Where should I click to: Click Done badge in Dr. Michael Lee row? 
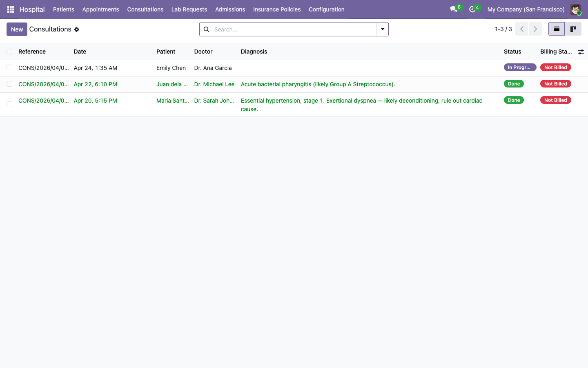[514, 84]
